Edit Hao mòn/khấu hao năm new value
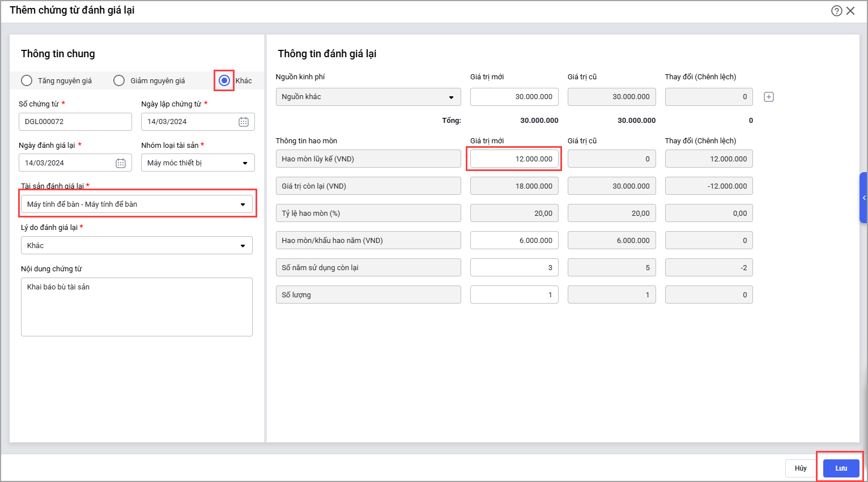Screen dimensions: 868x482 pyautogui.click(x=514, y=240)
